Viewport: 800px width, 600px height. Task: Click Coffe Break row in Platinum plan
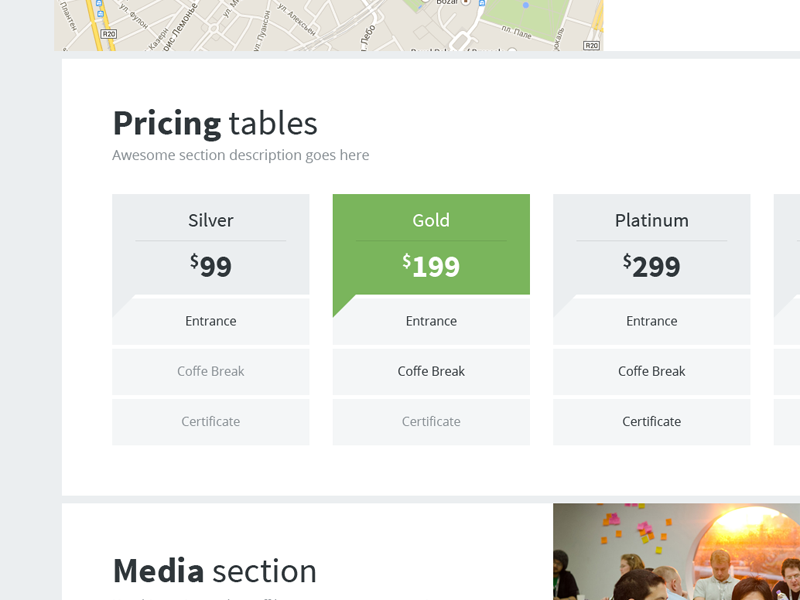coord(651,371)
